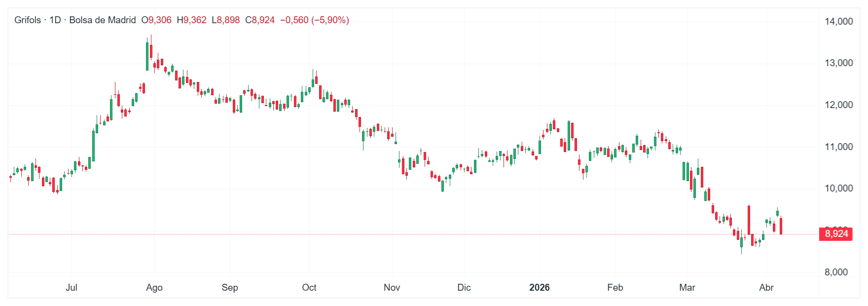Click the Oct label on time axis
This screenshot has height=306, width=868.
tap(309, 287)
